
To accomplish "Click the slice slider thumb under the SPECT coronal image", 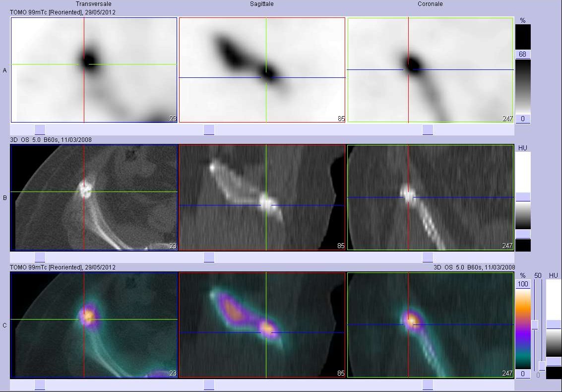I will click(x=428, y=130).
